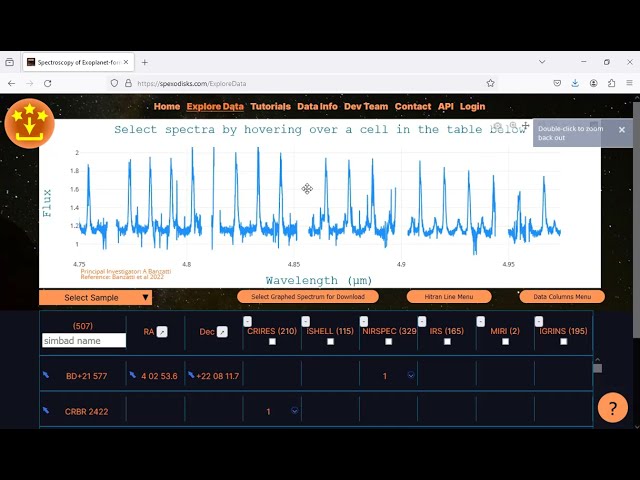This screenshot has width=640, height=480.
Task: Collapse the IRS column minus toggle
Action: 422,321
